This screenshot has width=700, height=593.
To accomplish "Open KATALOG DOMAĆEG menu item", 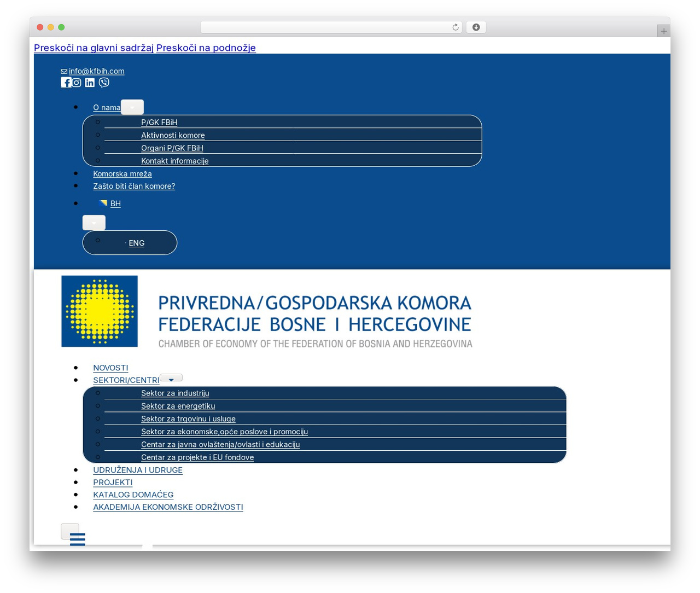I will click(133, 495).
